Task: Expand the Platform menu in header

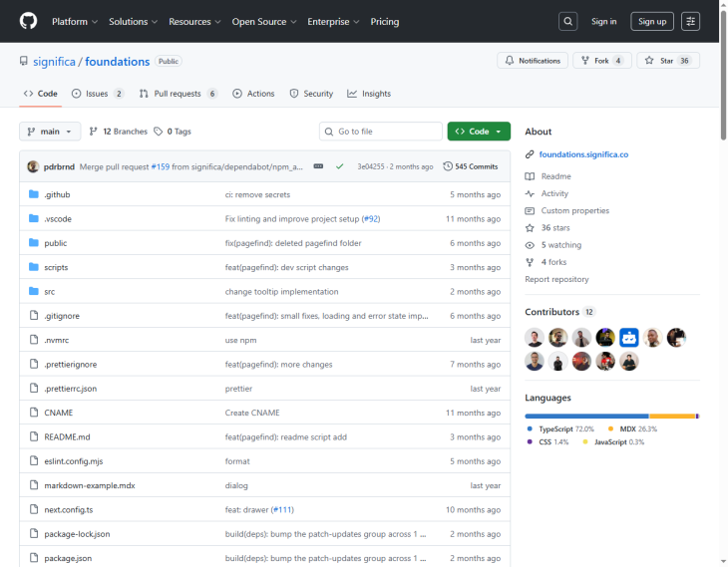Action: point(75,21)
